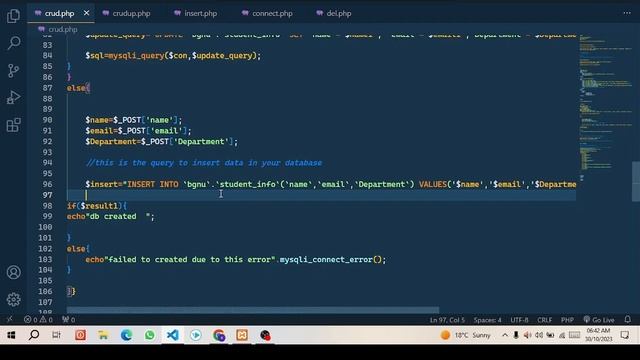Open the Windows Action Center notifications
Screen dimensions: 640x360
point(624,335)
